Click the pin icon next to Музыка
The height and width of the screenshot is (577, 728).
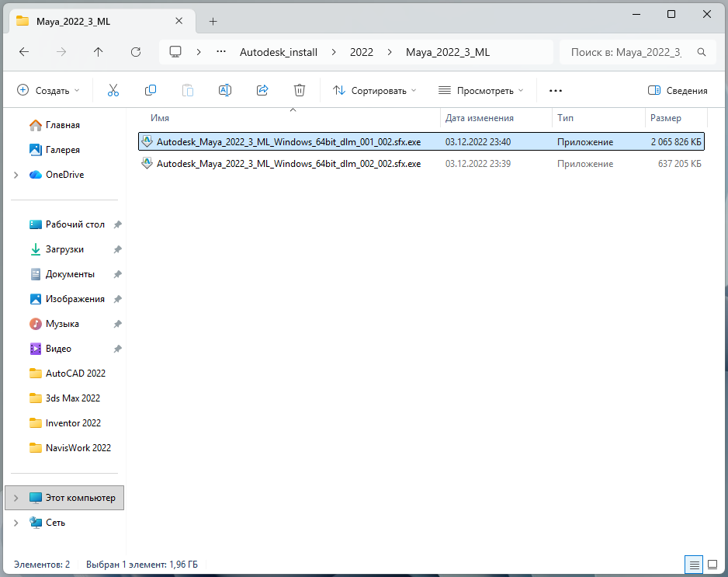[x=117, y=324]
